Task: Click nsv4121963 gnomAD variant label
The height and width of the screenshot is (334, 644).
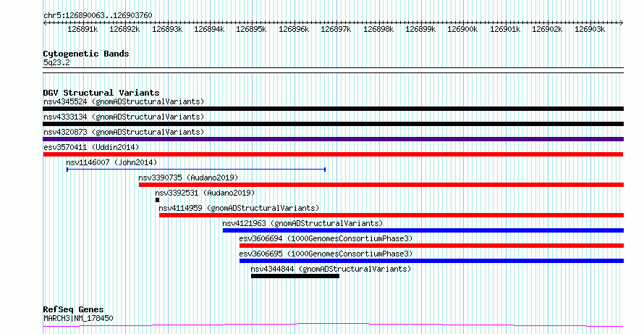Action: (x=302, y=223)
